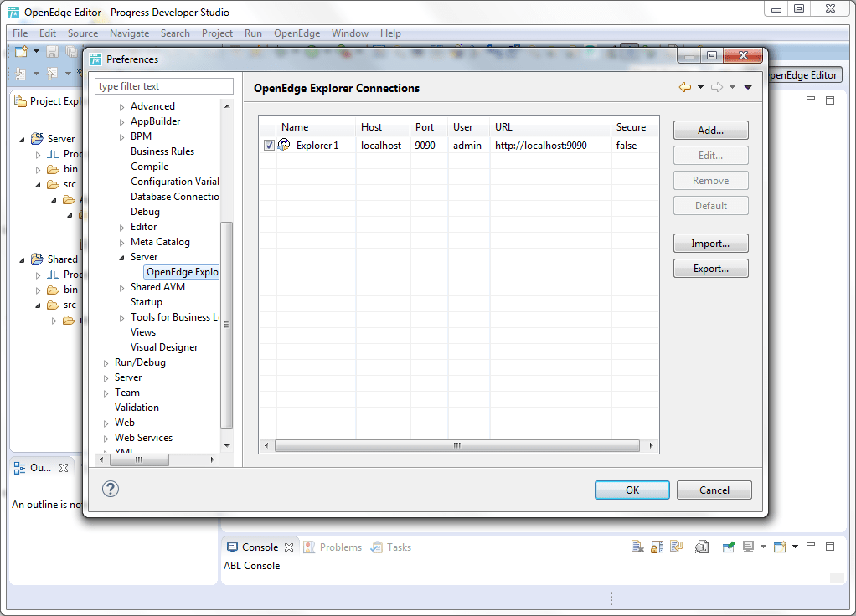Click the preferences tree horizontal scrollbar
This screenshot has height=616, width=856.
(x=139, y=460)
